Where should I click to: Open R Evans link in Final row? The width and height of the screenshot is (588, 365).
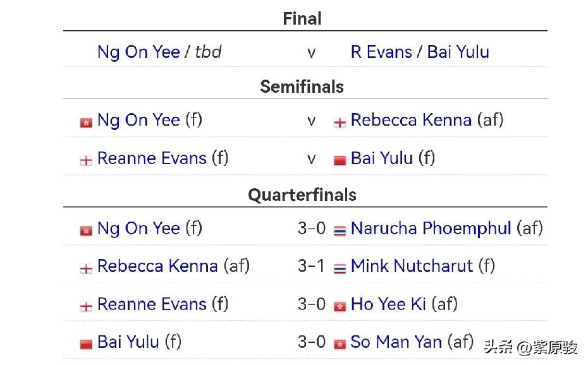coord(381,52)
